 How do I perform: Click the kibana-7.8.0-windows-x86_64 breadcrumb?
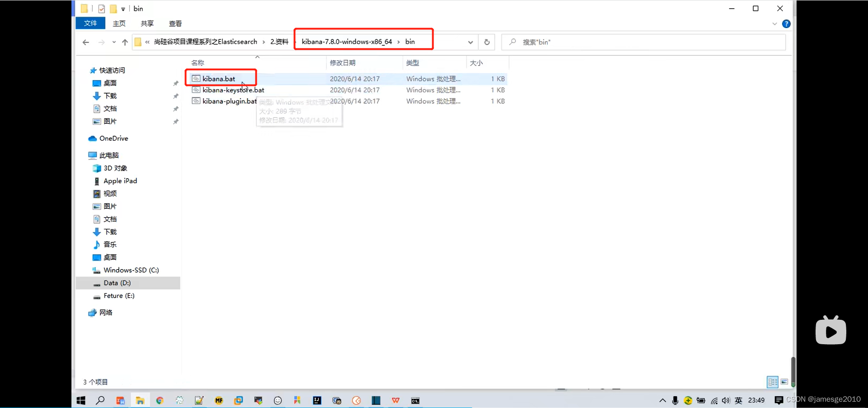coord(347,42)
